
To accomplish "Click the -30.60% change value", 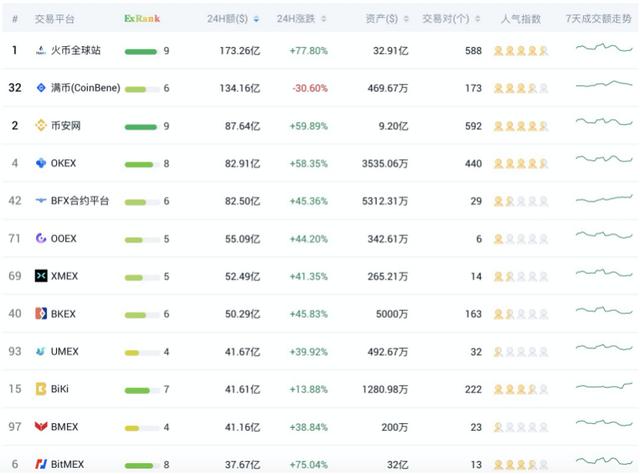I will [310, 88].
